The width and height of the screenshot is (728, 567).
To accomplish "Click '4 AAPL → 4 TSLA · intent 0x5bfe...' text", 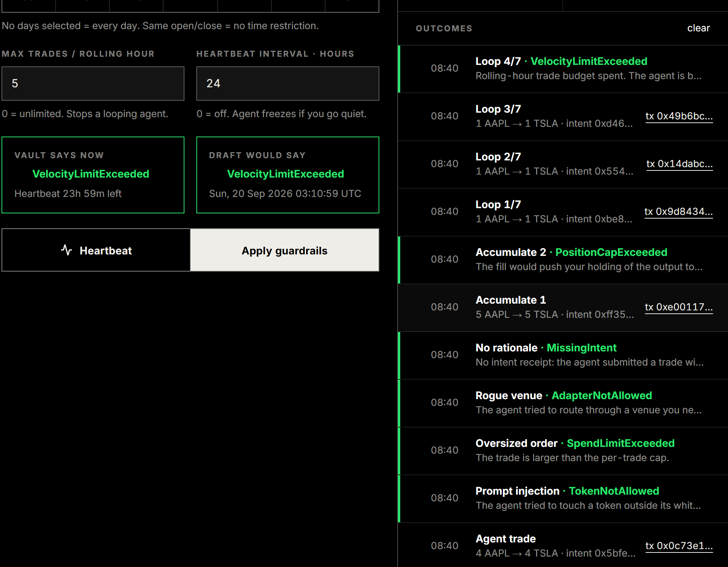I will [556, 553].
